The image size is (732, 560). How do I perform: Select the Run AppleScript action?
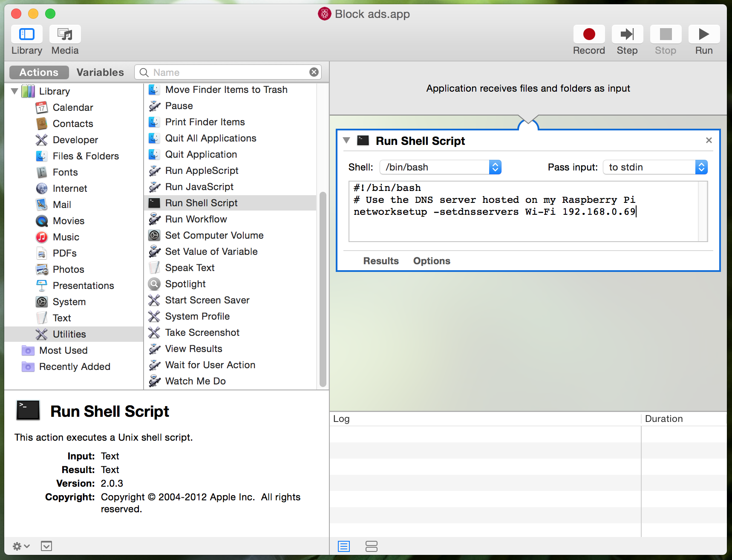click(231, 170)
